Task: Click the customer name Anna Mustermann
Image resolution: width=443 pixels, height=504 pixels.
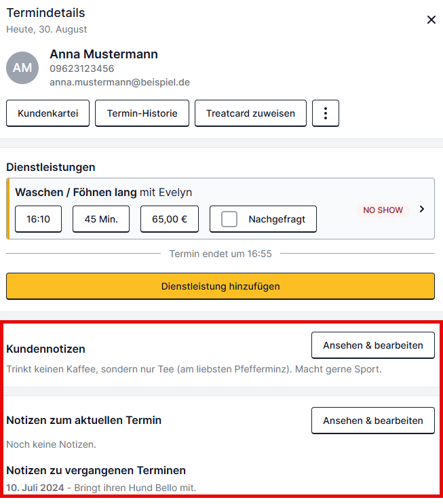Action: (104, 54)
